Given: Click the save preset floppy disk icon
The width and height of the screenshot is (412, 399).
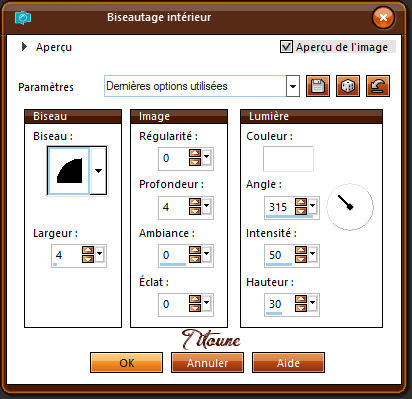Looking at the screenshot, I should pyautogui.click(x=318, y=86).
